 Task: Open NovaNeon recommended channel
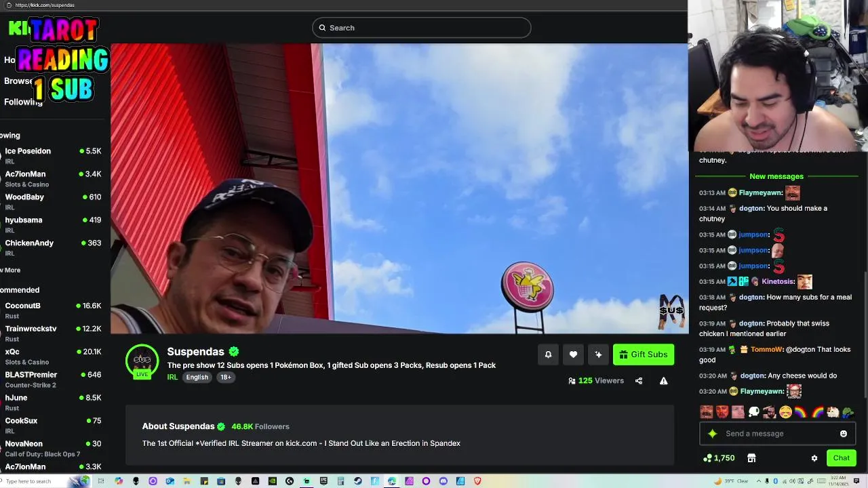tap(53, 448)
